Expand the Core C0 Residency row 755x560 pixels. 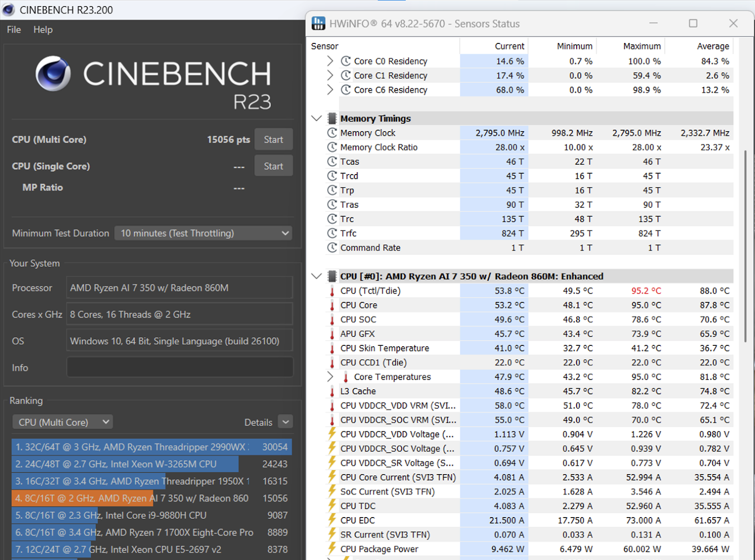pyautogui.click(x=330, y=61)
